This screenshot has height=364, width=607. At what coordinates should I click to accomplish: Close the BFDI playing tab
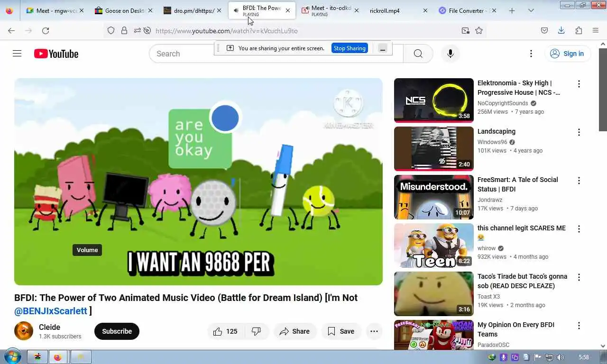click(287, 10)
